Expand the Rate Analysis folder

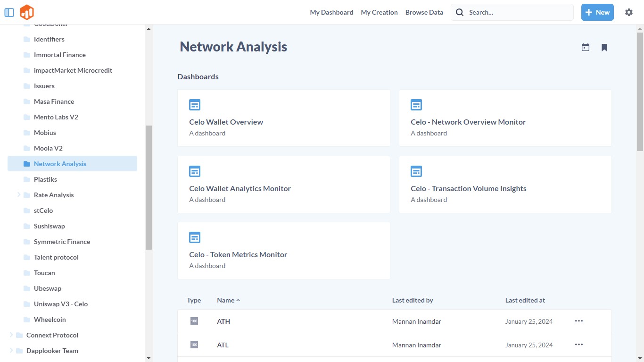(19, 194)
